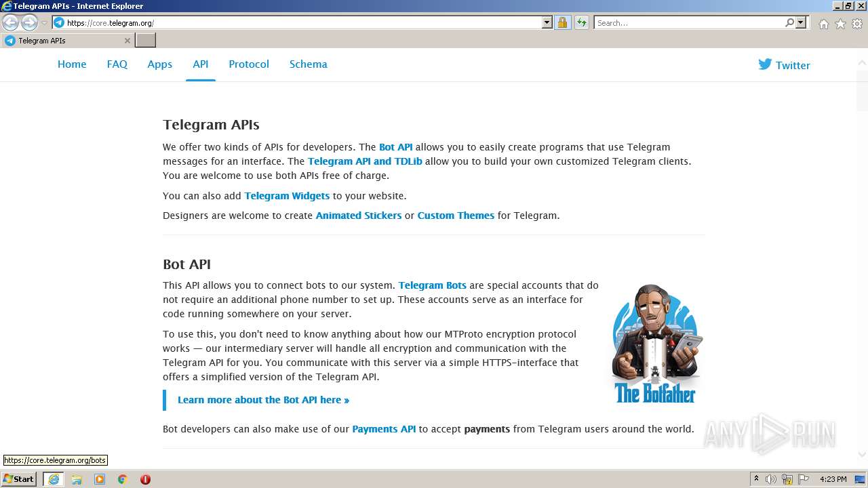Open the Twitter link text
Screen dimensions: 868x488
click(x=793, y=66)
